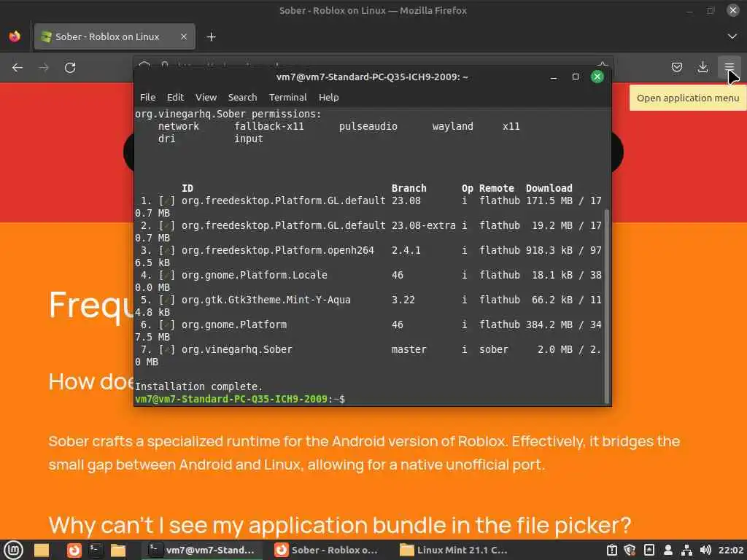Open the network connections tray icon

point(686,550)
